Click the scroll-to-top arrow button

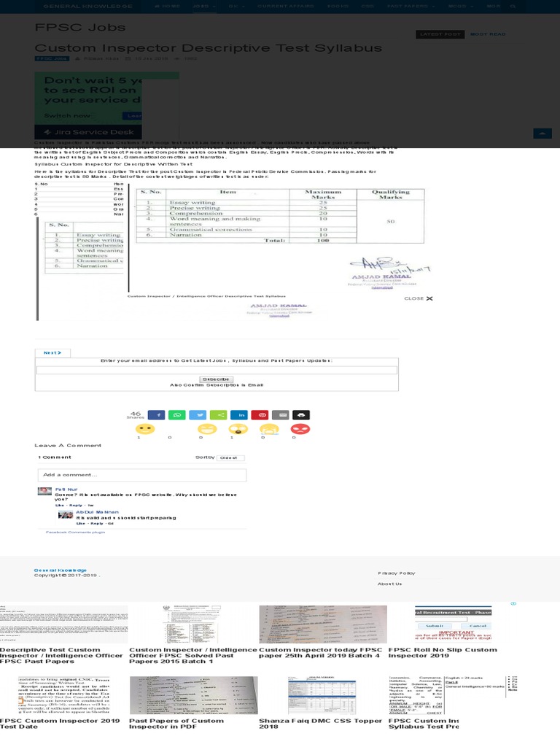(542, 133)
